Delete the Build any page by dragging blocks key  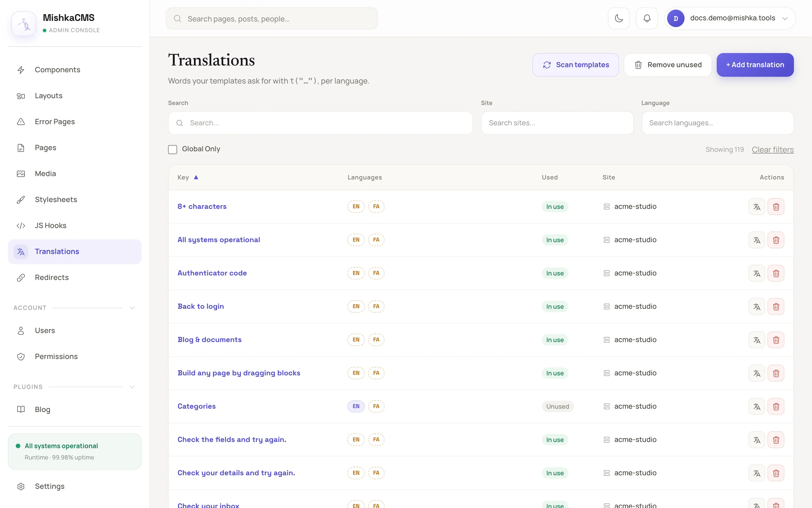(776, 373)
